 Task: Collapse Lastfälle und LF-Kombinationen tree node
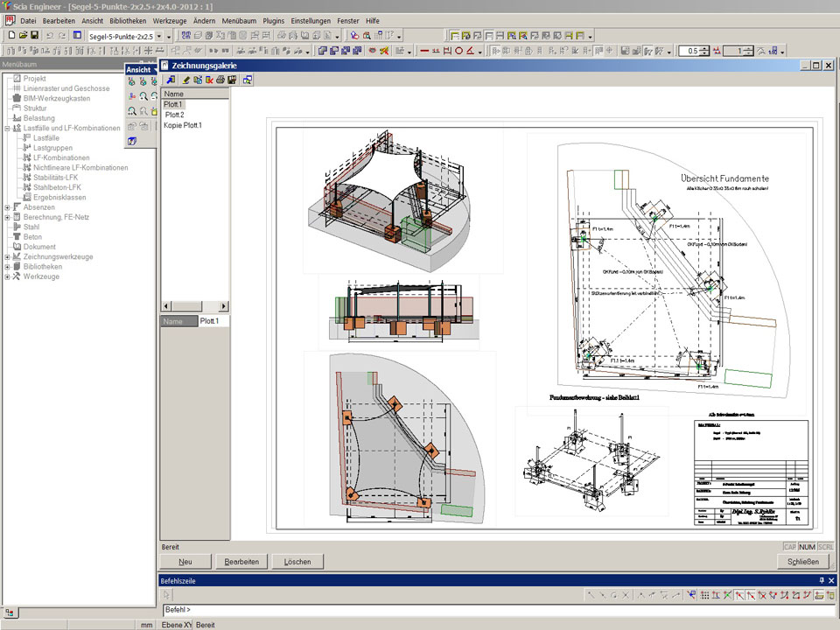point(7,128)
